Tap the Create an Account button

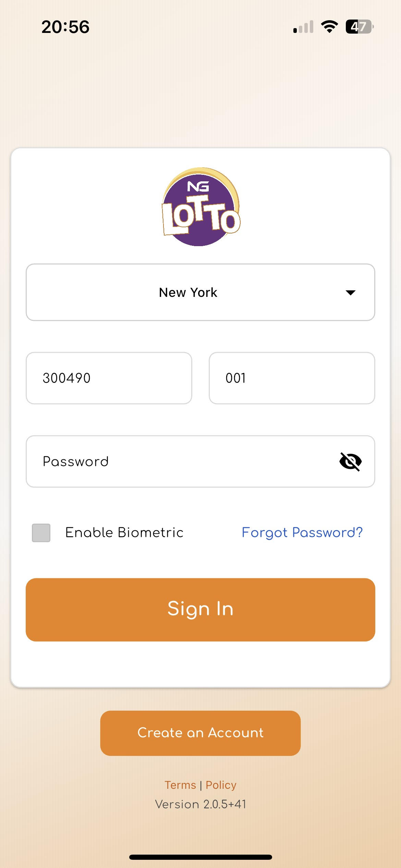point(200,733)
